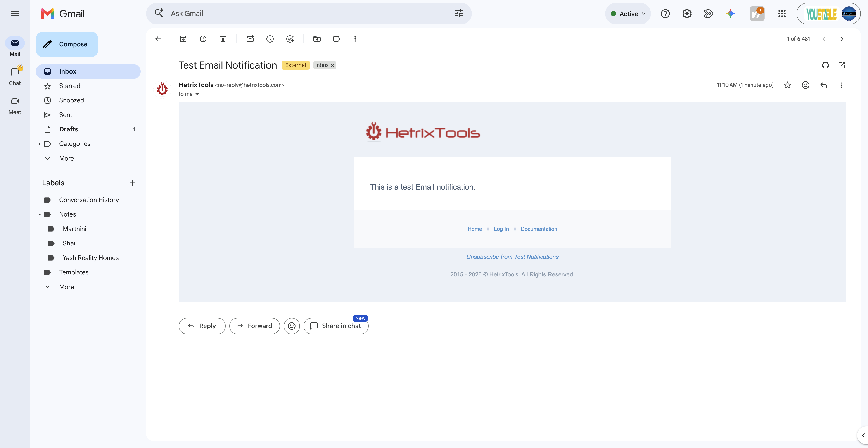This screenshot has height=448, width=868.
Task: Open the email in a new window
Action: click(842, 65)
